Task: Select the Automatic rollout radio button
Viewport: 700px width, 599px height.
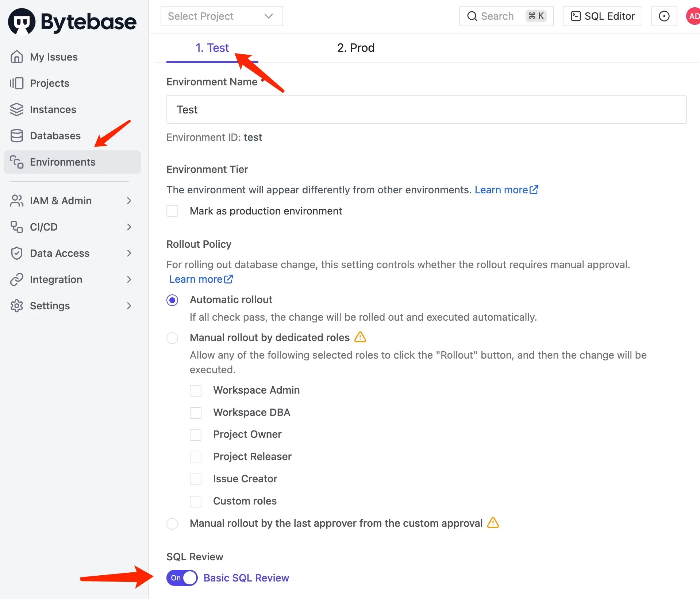Action: (x=172, y=300)
